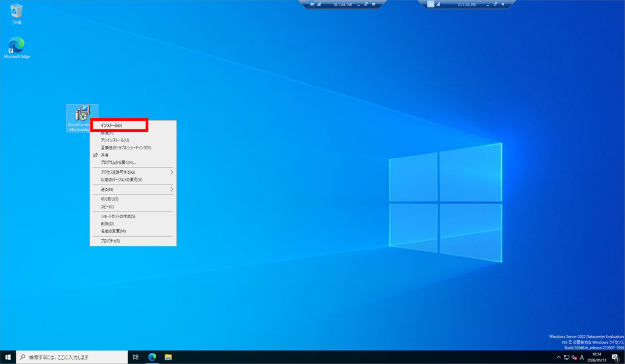Select プロパティ in the context menu
The height and width of the screenshot is (364, 625).
pos(110,241)
